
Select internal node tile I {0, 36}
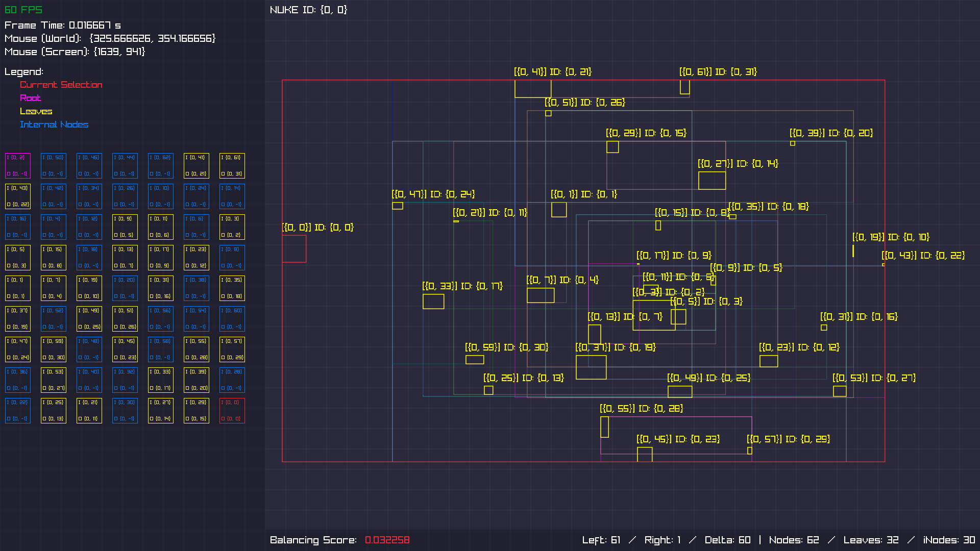(18, 380)
